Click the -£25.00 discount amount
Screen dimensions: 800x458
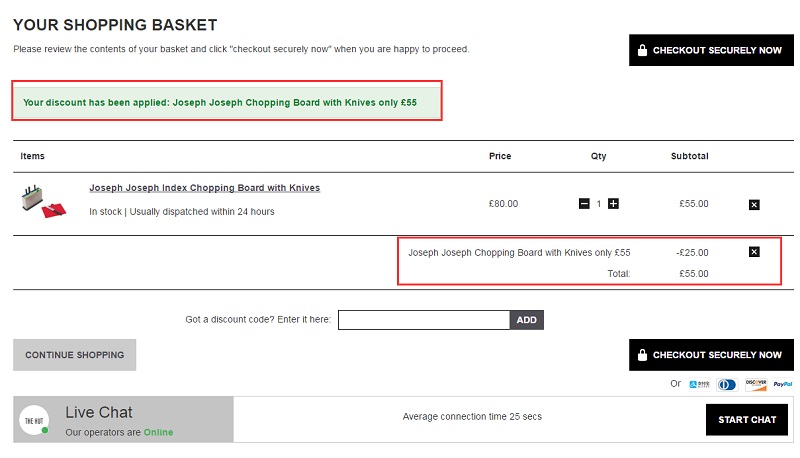(x=692, y=252)
